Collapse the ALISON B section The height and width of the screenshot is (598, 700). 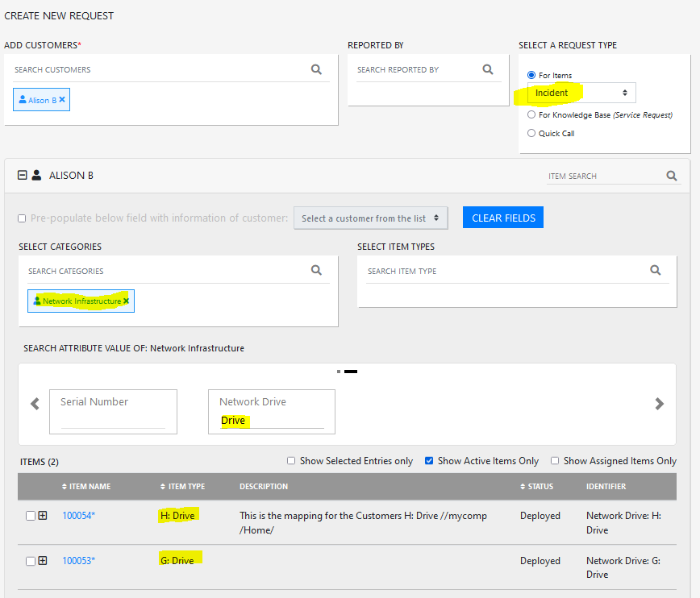[23, 175]
